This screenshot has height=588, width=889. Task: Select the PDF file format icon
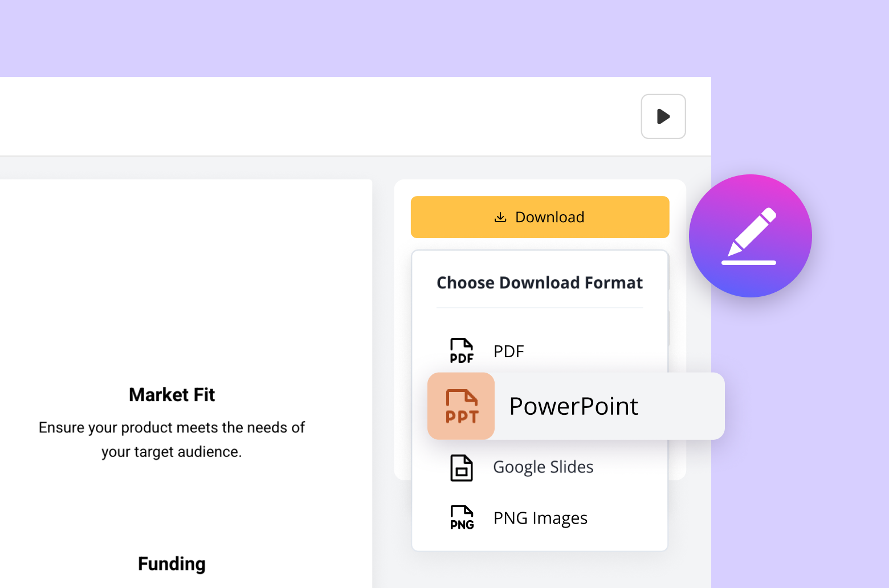[462, 350]
